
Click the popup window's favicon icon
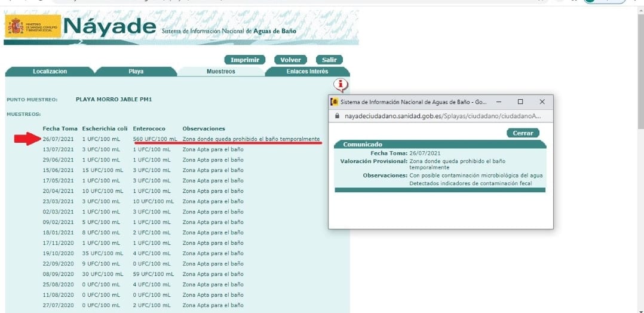click(x=335, y=102)
